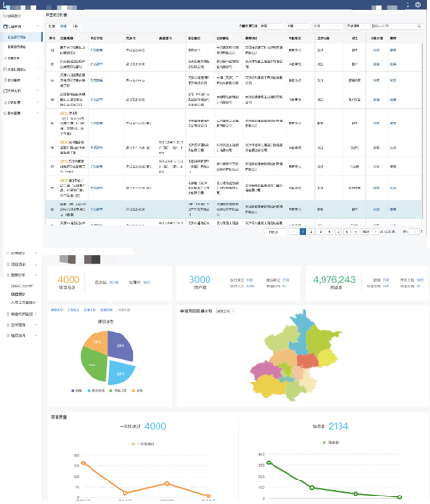Open the page-size dropdown in pagination
The width and height of the screenshot is (430, 504).
(275, 232)
